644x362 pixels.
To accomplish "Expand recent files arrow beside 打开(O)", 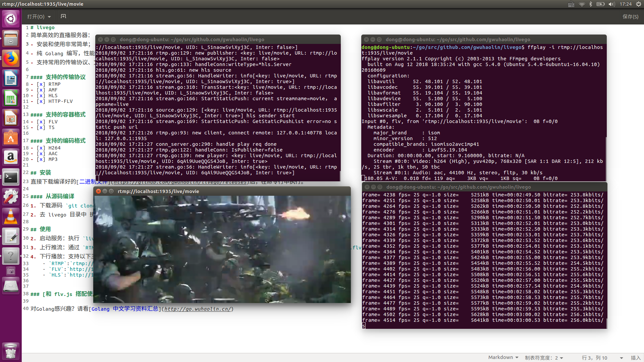I will pyautogui.click(x=49, y=16).
